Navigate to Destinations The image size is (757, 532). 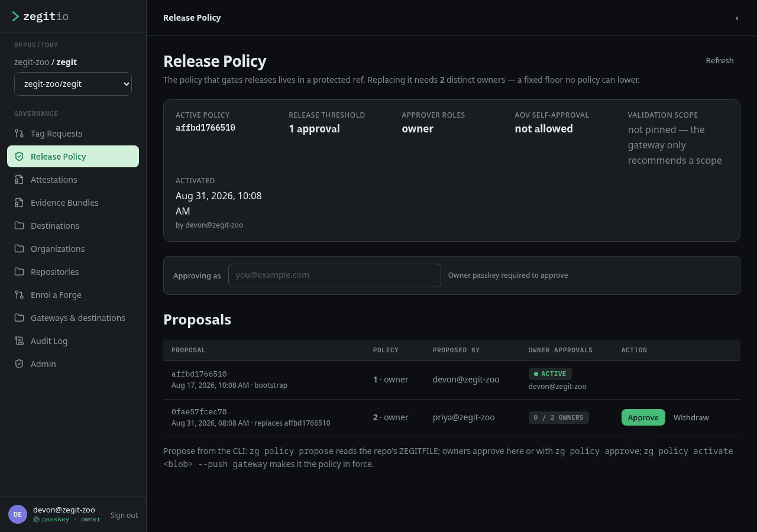click(73, 226)
